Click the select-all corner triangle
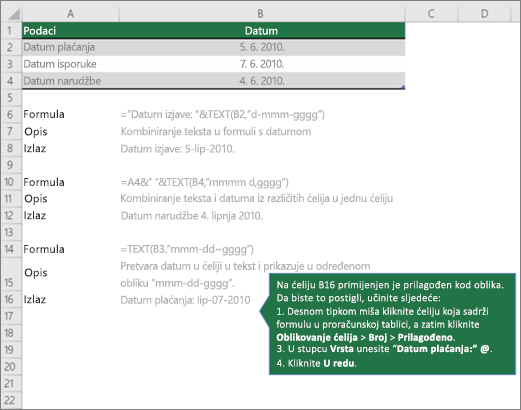This screenshot has width=521, height=410. (x=14, y=14)
